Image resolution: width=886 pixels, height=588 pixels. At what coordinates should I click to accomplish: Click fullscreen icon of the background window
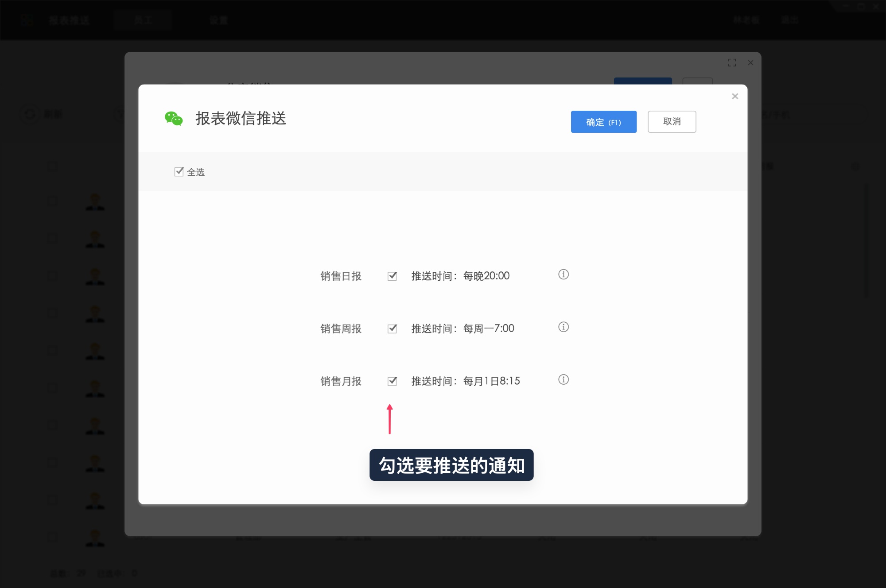[732, 63]
